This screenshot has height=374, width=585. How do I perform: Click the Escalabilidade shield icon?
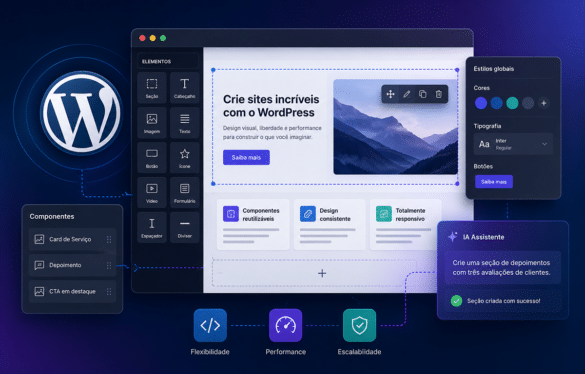pyautogui.click(x=359, y=325)
